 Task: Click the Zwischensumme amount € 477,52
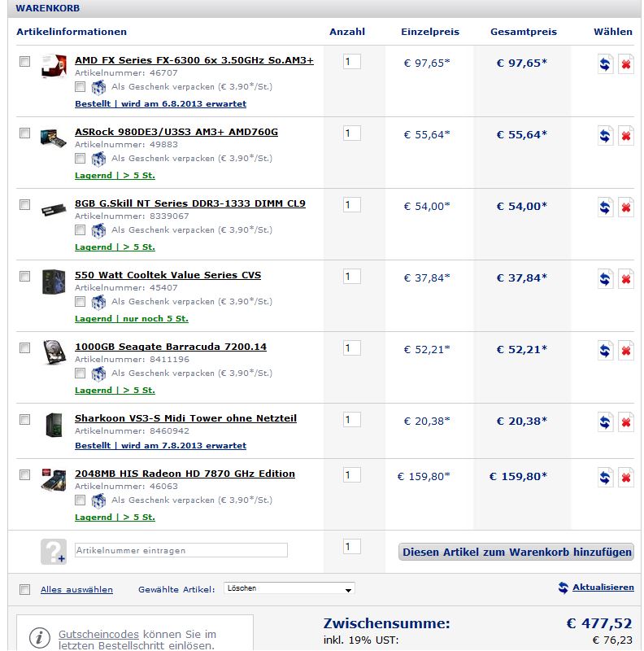pos(599,623)
